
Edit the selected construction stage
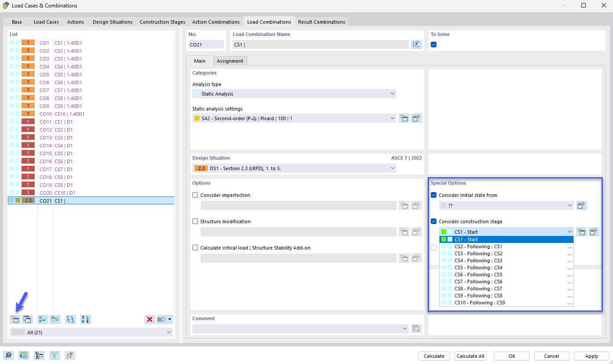pyautogui.click(x=594, y=232)
